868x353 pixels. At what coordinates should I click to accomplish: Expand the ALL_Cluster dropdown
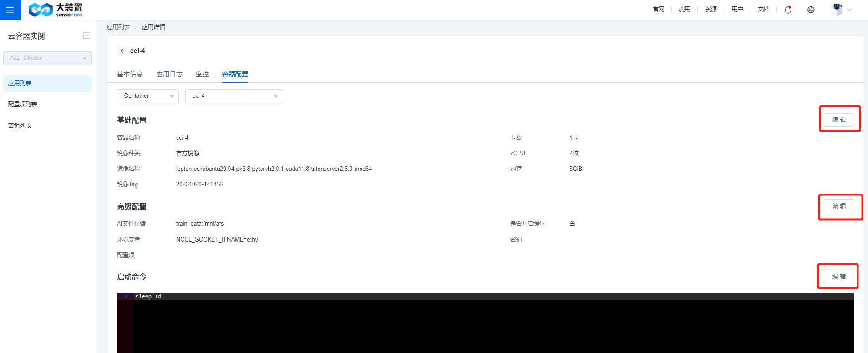pos(47,58)
